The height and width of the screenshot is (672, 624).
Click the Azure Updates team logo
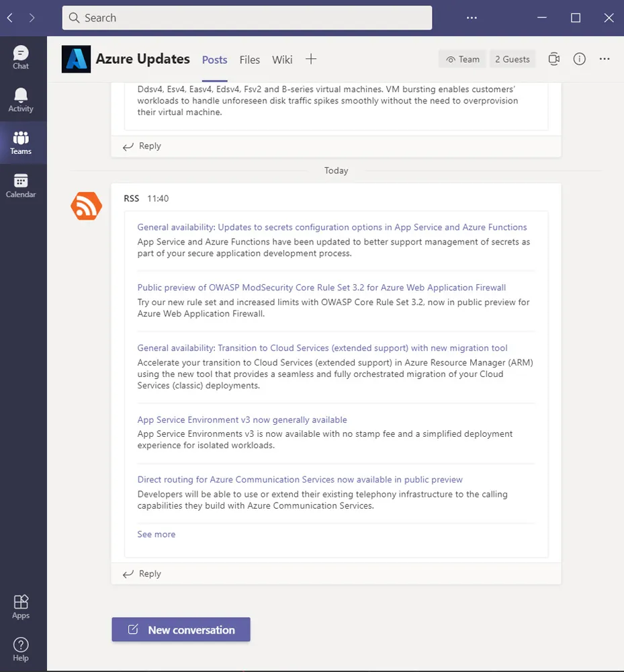click(x=76, y=59)
